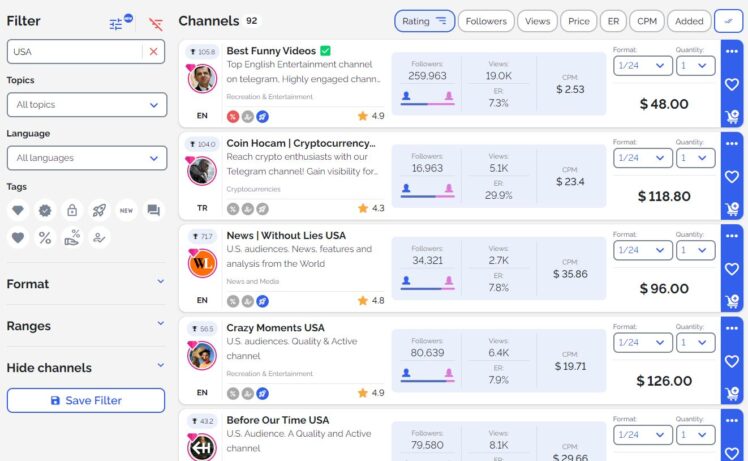Toggle the hand with percent tag filter
This screenshot has height=461, width=748.
click(72, 237)
